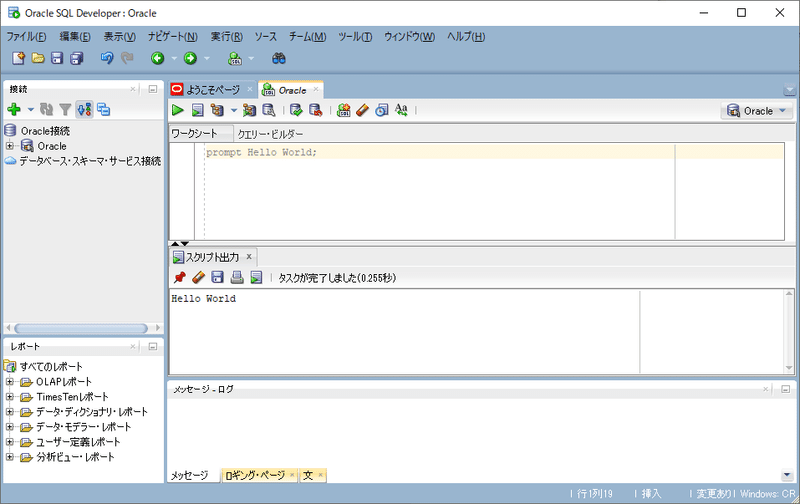Click the blue Undo arrow icon
This screenshot has height=504, width=800.
[x=107, y=58]
